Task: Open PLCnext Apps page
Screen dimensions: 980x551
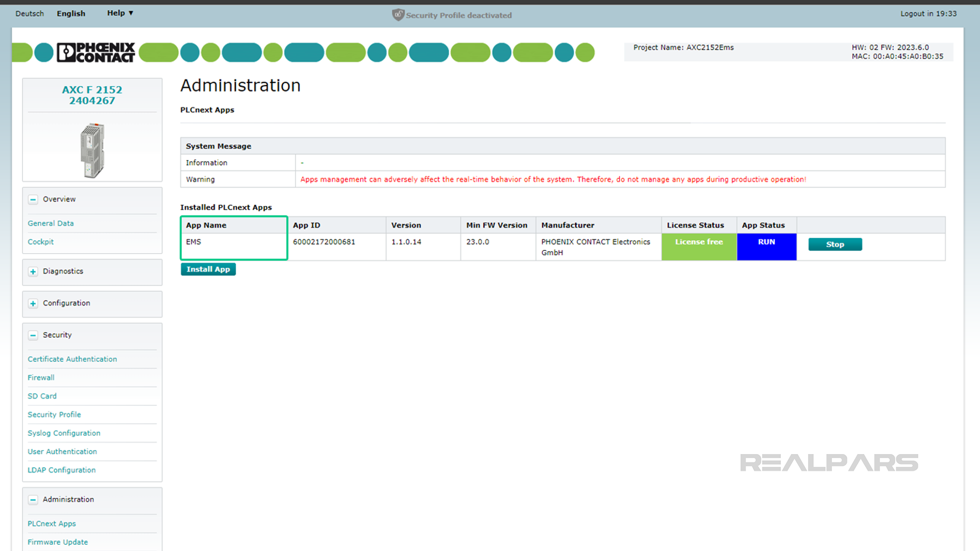Action: click(52, 523)
